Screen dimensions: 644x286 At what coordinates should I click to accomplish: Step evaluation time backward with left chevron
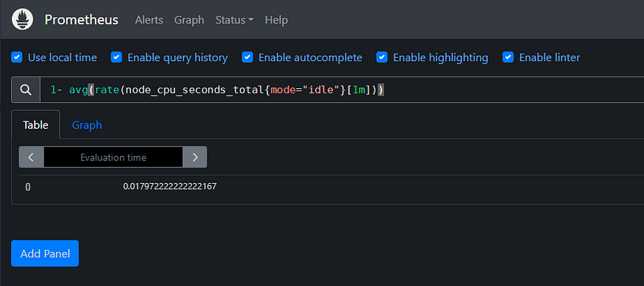point(31,157)
